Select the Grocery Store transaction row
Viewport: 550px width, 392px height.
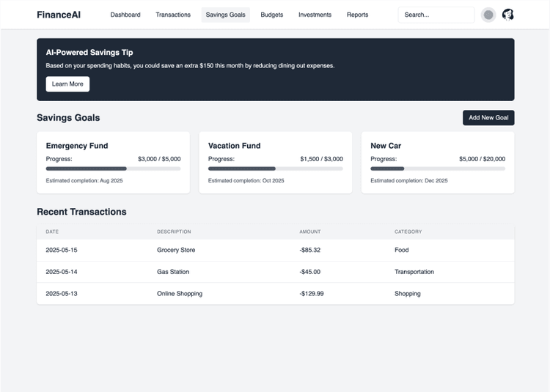click(x=275, y=250)
